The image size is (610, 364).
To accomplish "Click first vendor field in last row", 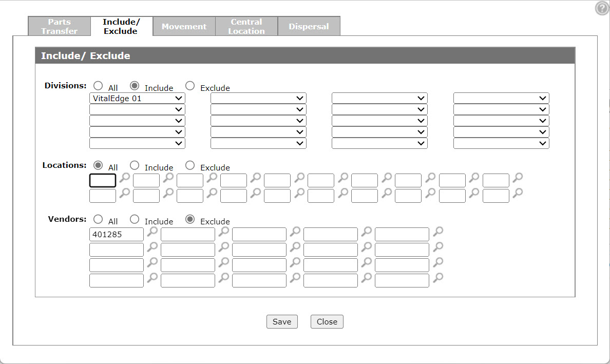I will (117, 280).
